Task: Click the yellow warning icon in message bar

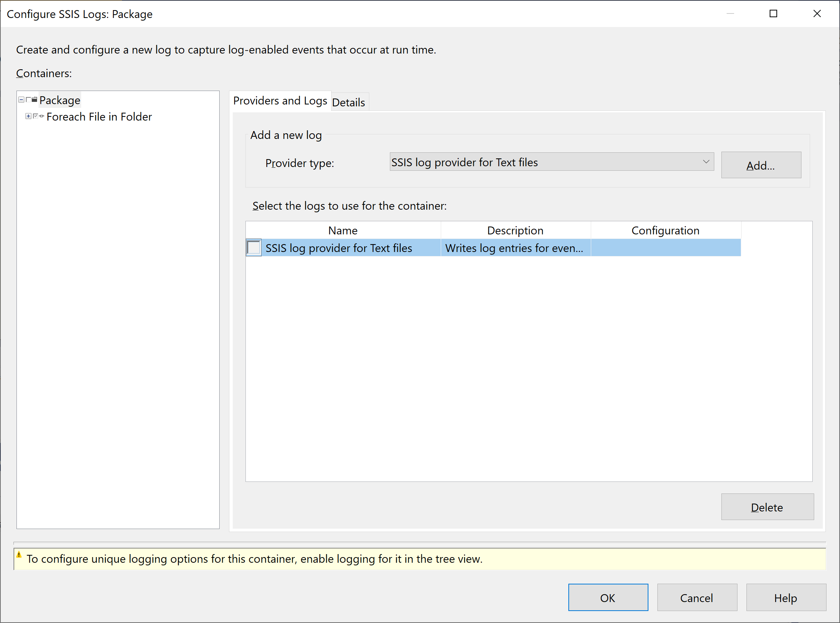Action: coord(19,555)
